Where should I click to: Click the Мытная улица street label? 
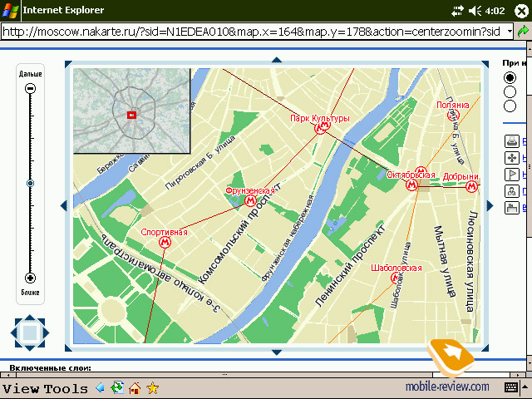pos(445,261)
